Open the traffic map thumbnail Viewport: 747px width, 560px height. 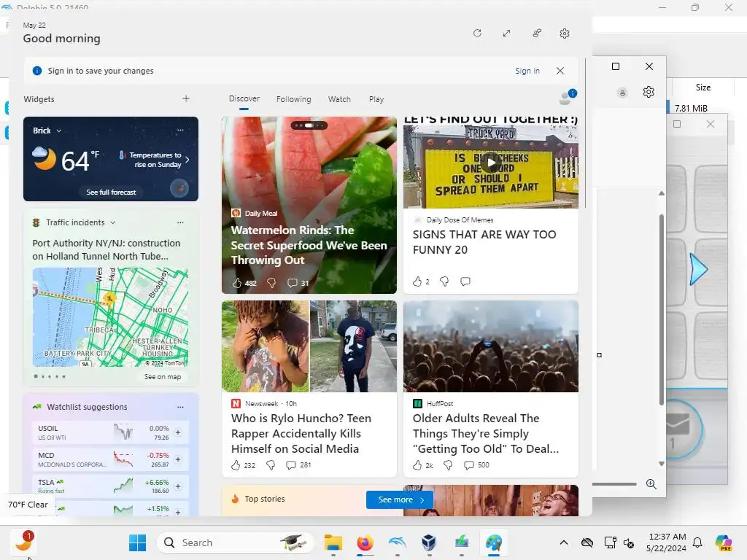point(110,317)
